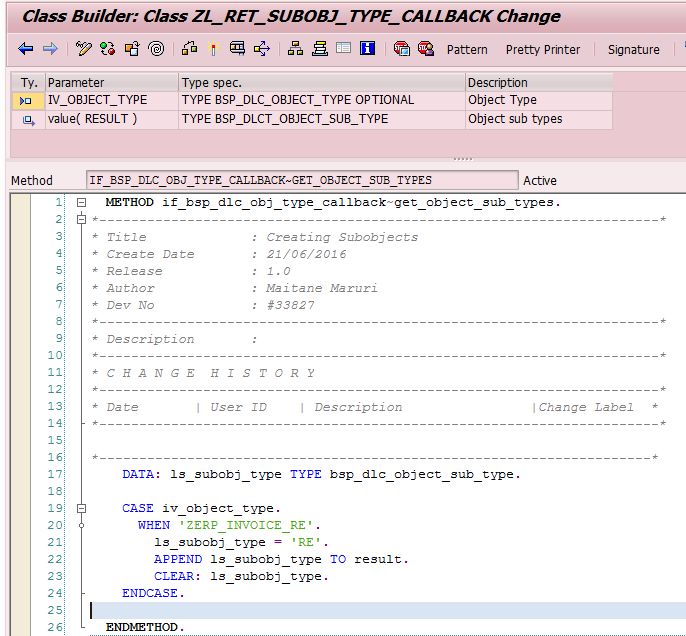
Task: Collapse the METHOD block on line 1
Action: (81, 203)
